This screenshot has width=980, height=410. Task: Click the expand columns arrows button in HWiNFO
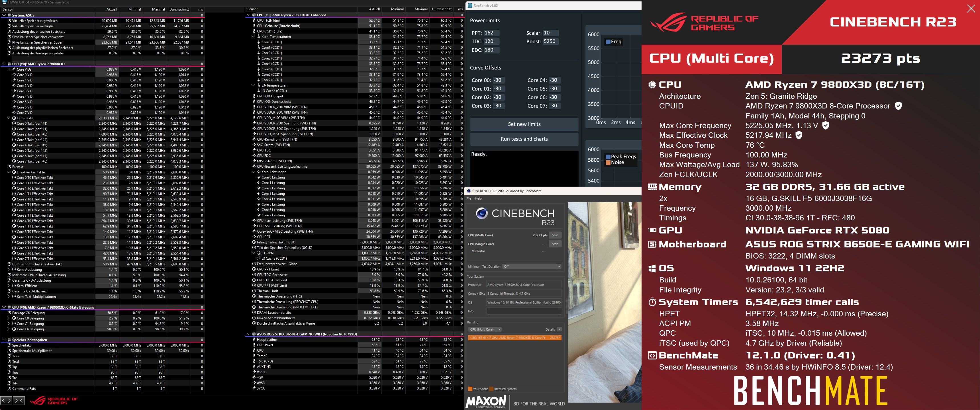click(7, 400)
